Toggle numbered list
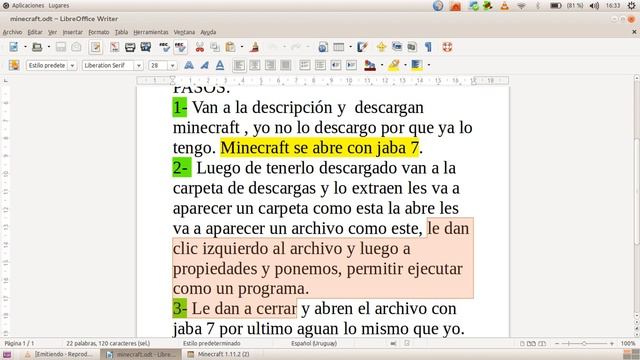This screenshot has width=640, height=360. [x=304, y=65]
